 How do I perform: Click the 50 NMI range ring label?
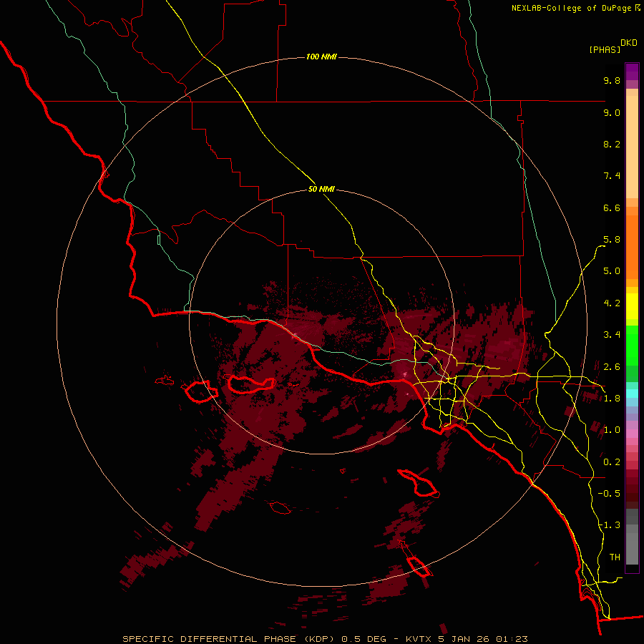point(321,189)
